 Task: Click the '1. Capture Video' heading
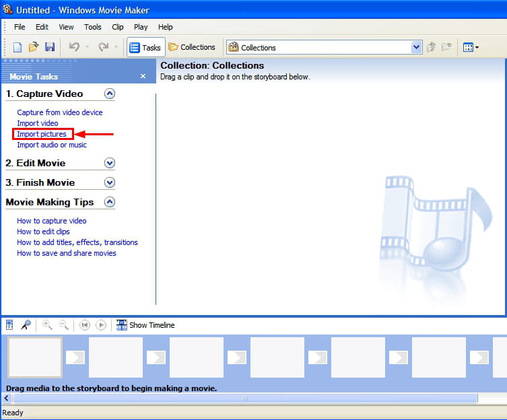44,94
